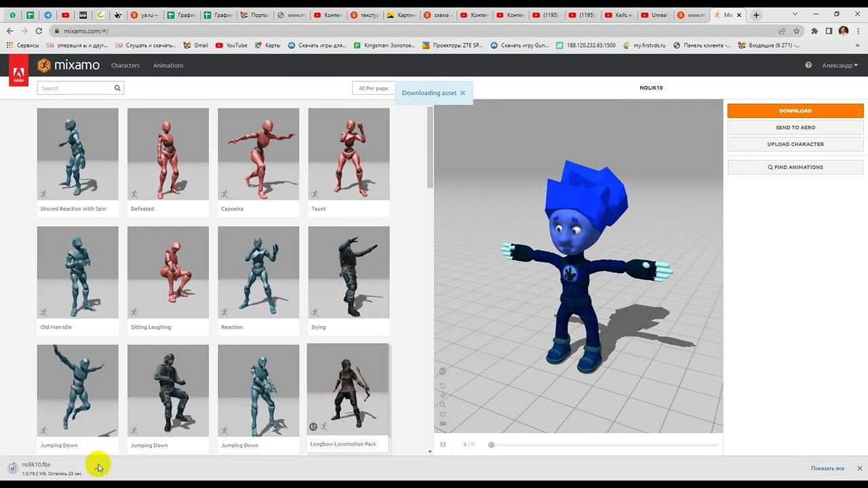Screen dimensions: 868x488
Task: Switch to the Картин browser tab
Action: point(400,15)
